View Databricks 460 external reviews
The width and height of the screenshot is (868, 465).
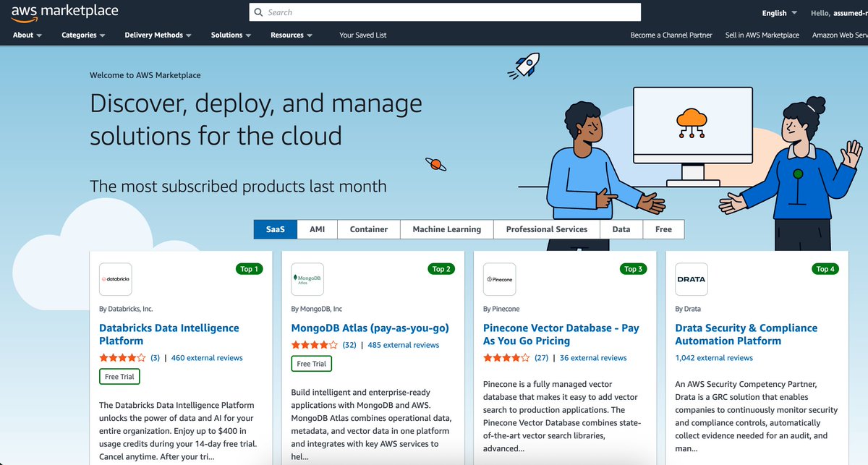point(207,358)
